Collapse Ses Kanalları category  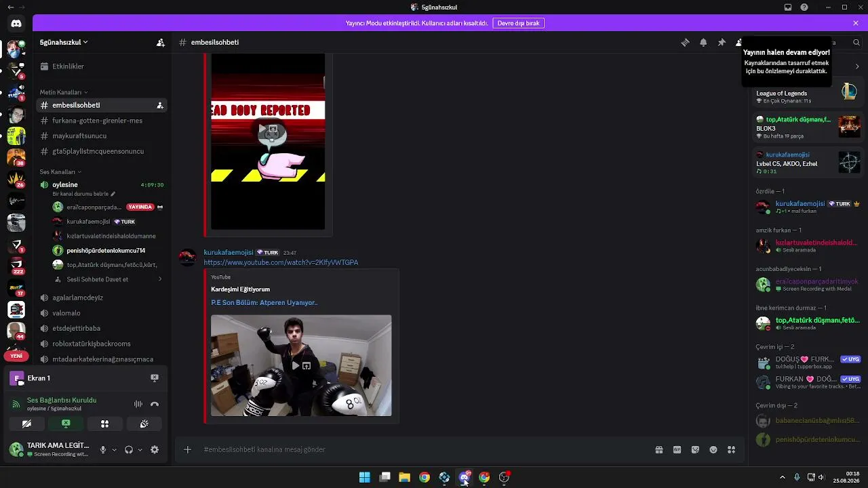point(60,172)
